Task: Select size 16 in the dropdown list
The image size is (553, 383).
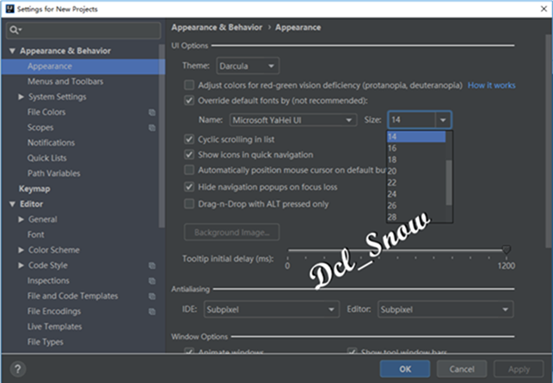Action: click(416, 148)
